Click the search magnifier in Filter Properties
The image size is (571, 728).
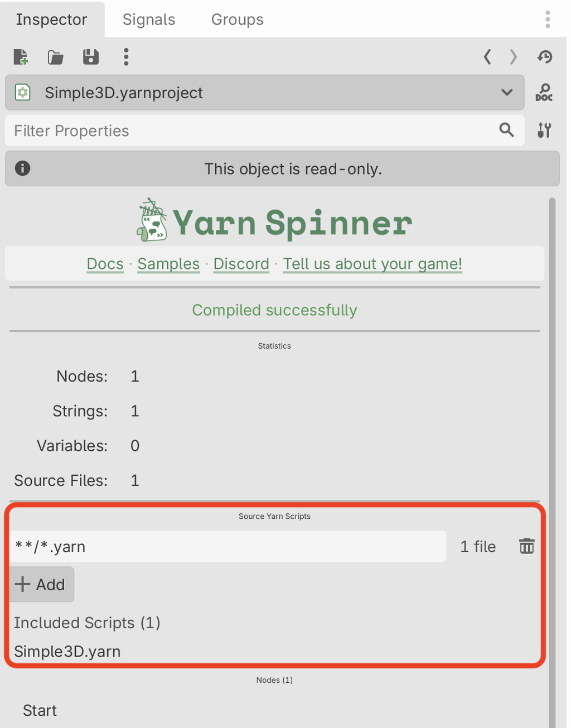[506, 130]
